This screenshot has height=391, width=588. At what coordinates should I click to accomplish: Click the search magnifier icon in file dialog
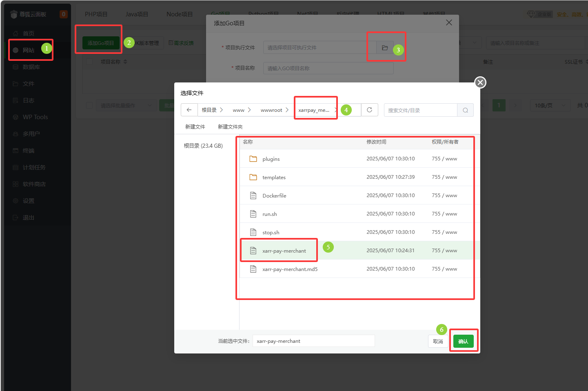point(465,110)
